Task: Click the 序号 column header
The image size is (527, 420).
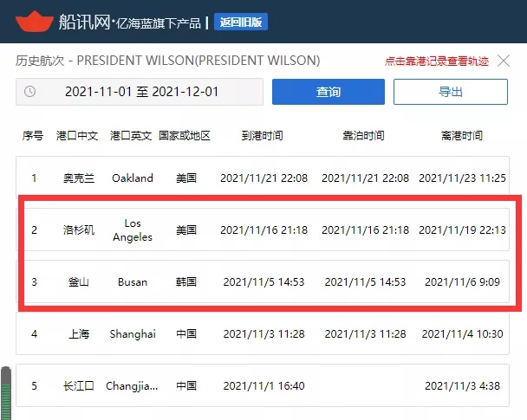Action: (33, 136)
